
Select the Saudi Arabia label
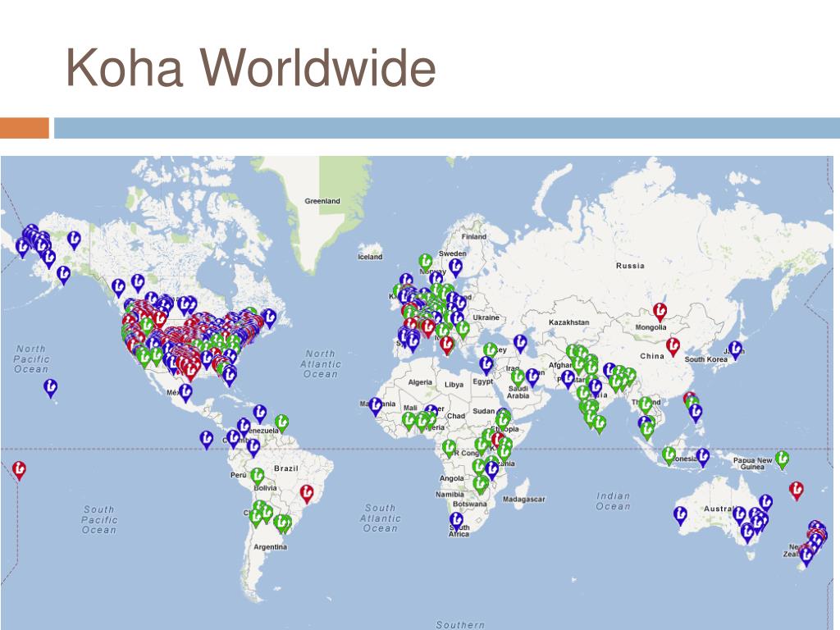coord(518,392)
